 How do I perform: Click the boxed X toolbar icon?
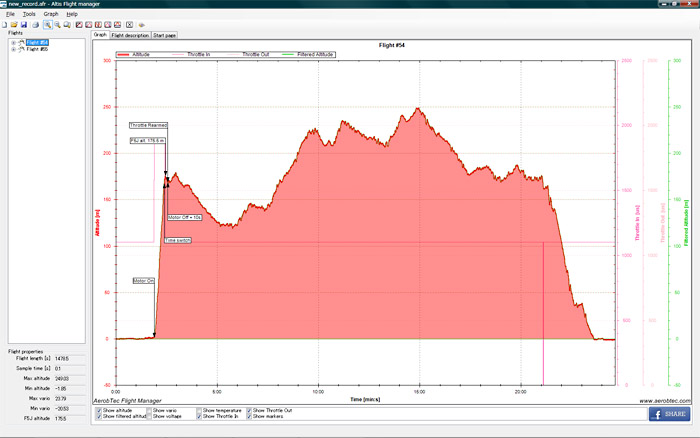(129, 25)
